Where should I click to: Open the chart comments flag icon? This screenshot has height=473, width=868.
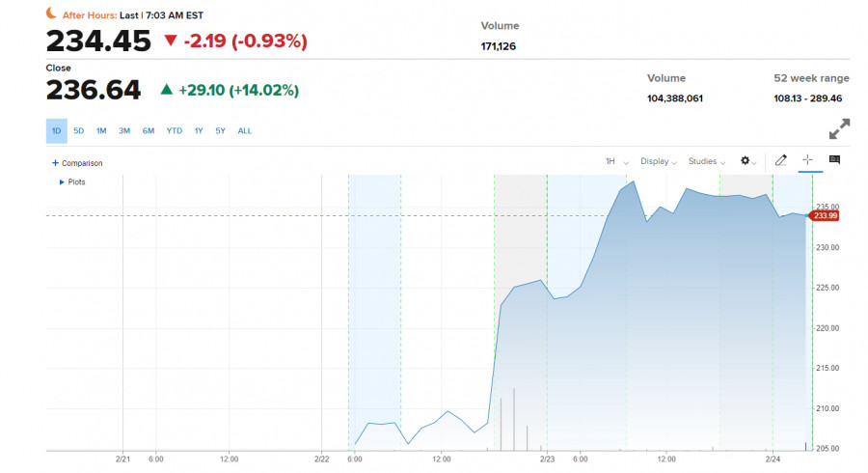click(834, 160)
